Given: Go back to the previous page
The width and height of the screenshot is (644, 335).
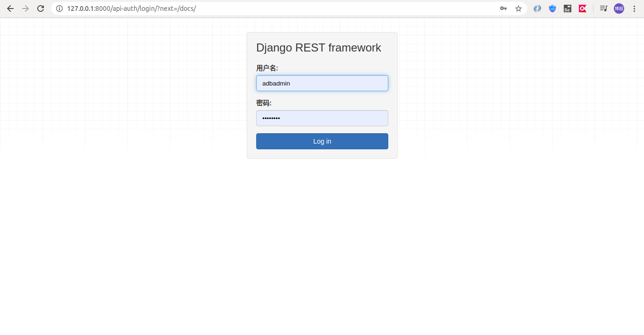Looking at the screenshot, I should [x=10, y=9].
